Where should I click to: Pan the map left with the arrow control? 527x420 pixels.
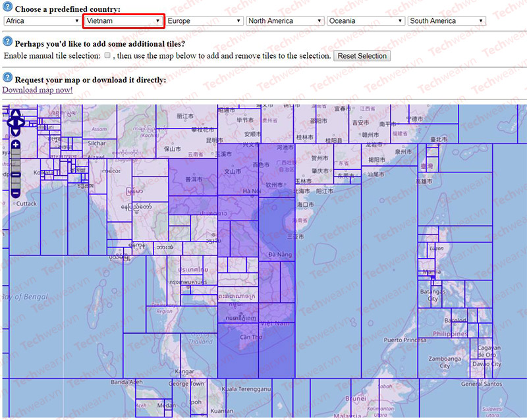pos(10,122)
